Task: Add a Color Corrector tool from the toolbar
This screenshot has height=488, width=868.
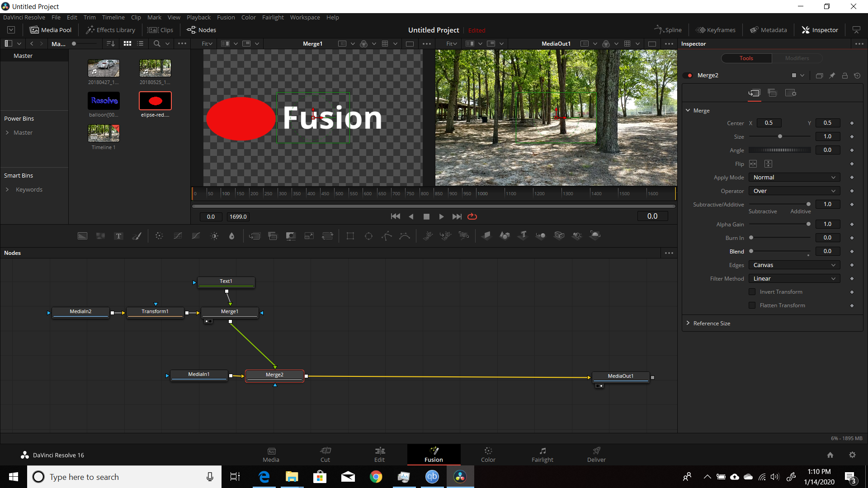Action: pos(159,236)
